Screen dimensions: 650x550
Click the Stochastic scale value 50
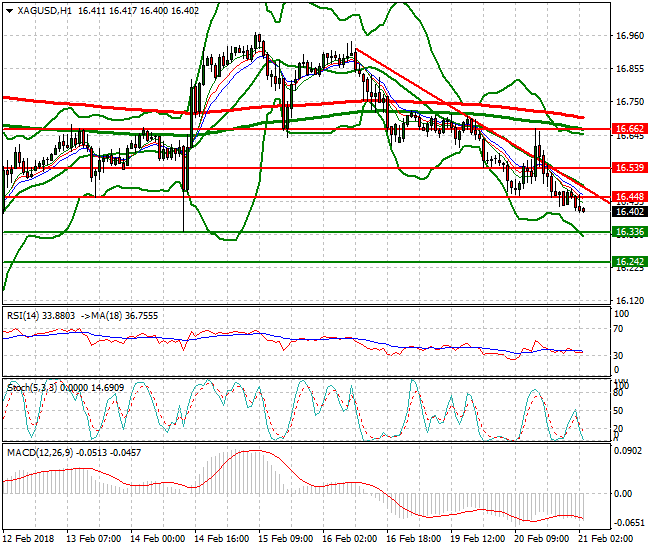618,411
